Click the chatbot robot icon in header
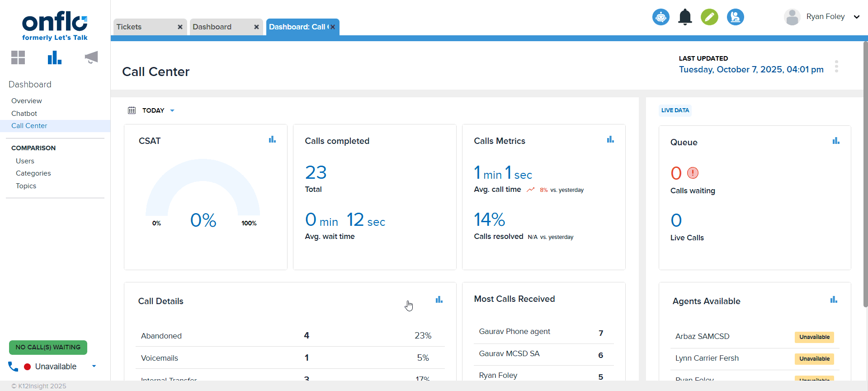This screenshot has height=391, width=868. [660, 17]
